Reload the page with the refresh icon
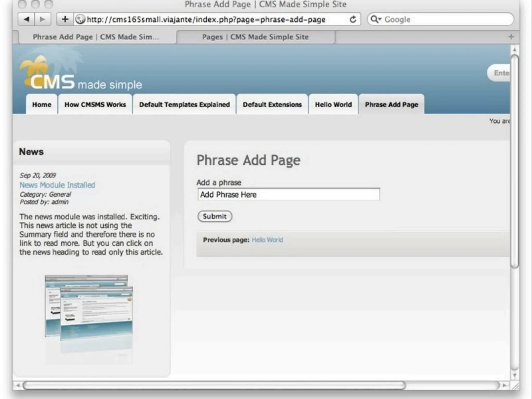Image resolution: width=532 pixels, height=399 pixels. (353, 19)
